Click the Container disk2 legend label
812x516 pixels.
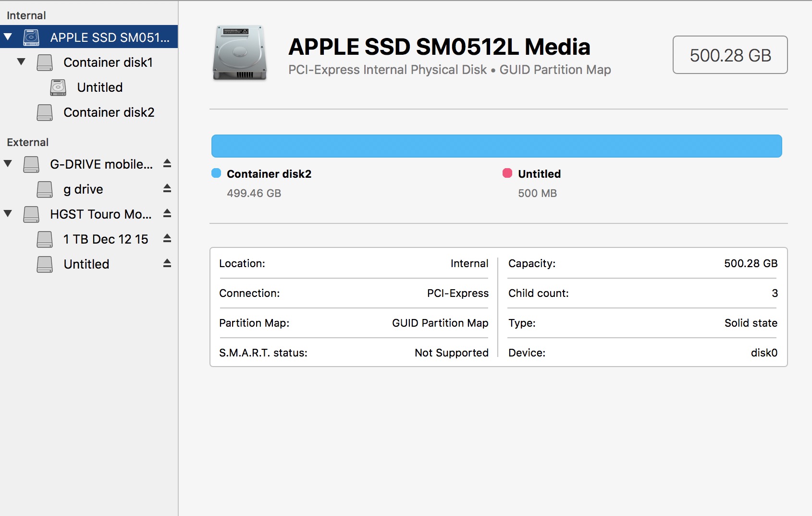click(269, 174)
